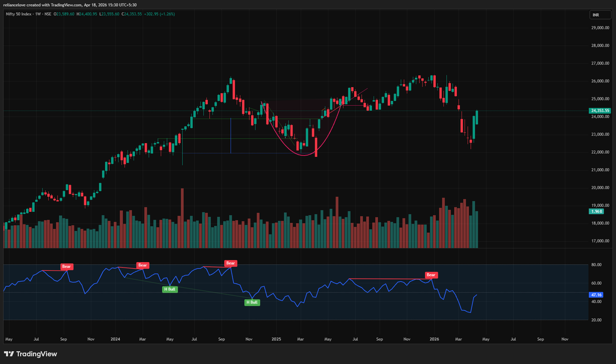Click the 2024 time axis label
616x364 pixels.
[114, 339]
